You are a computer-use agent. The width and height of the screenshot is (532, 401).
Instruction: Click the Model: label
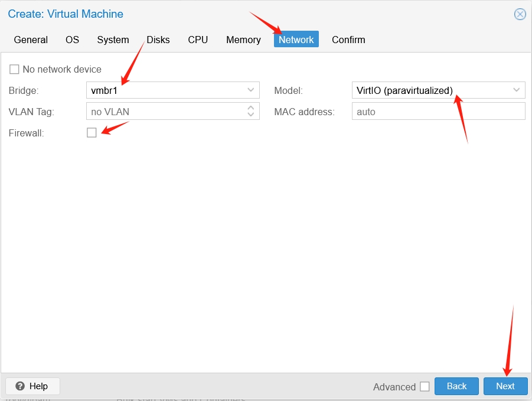(x=288, y=90)
